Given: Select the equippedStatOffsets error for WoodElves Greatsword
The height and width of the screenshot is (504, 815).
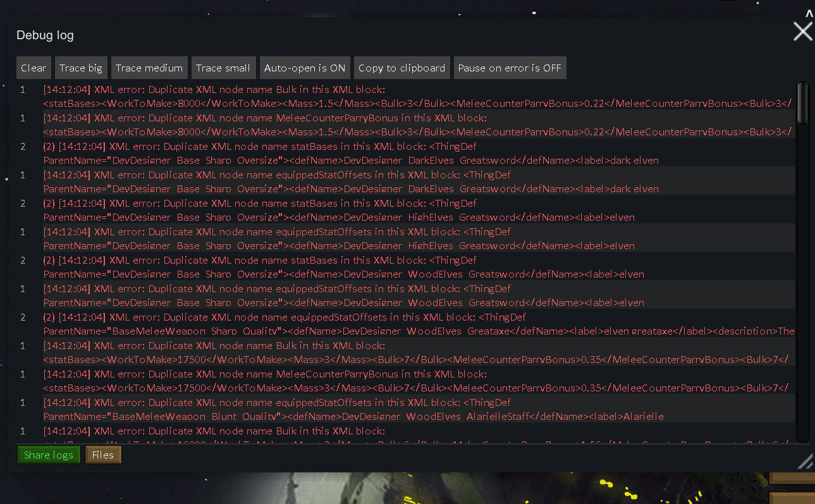Looking at the screenshot, I should tap(406, 295).
